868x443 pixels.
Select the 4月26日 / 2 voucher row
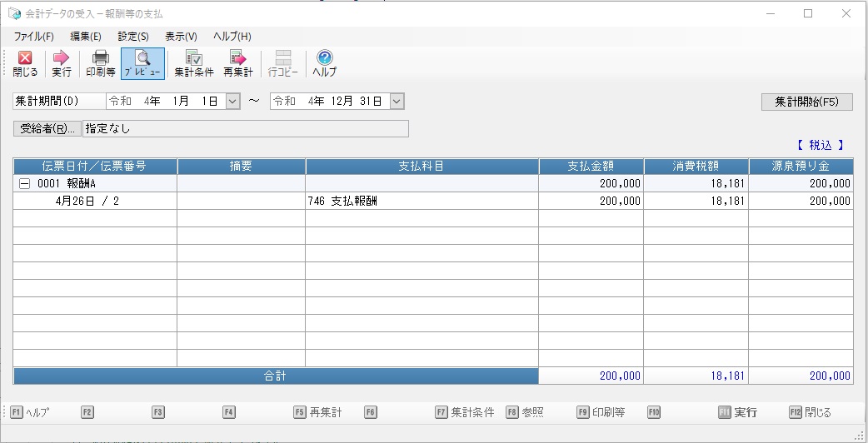(x=87, y=201)
